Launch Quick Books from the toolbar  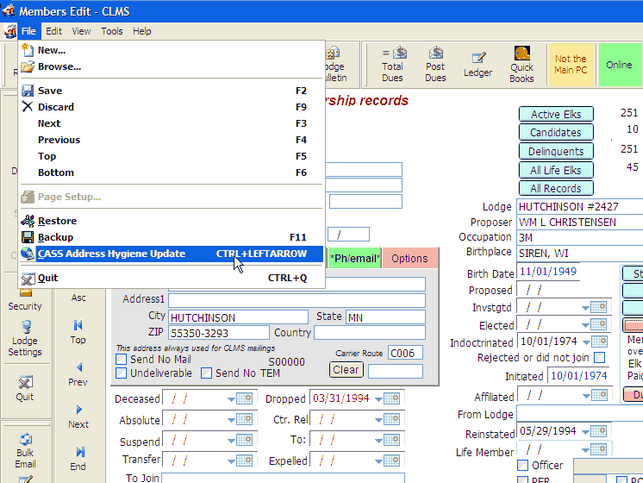(522, 64)
